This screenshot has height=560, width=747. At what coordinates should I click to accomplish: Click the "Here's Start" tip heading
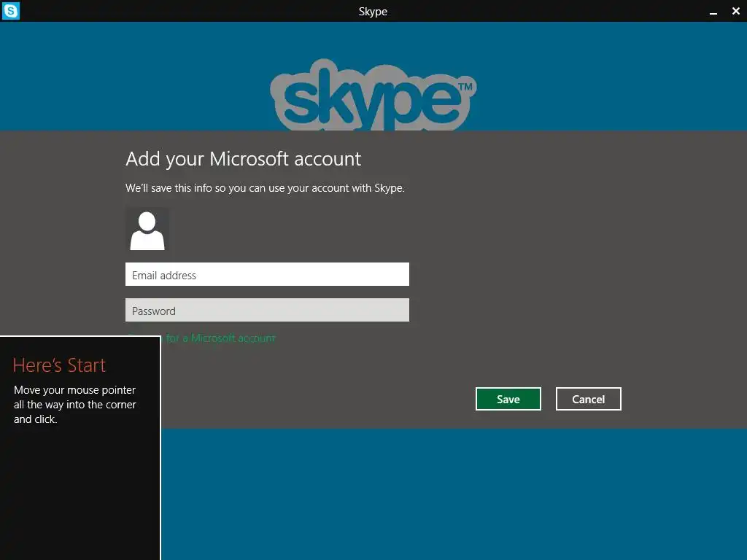click(59, 365)
